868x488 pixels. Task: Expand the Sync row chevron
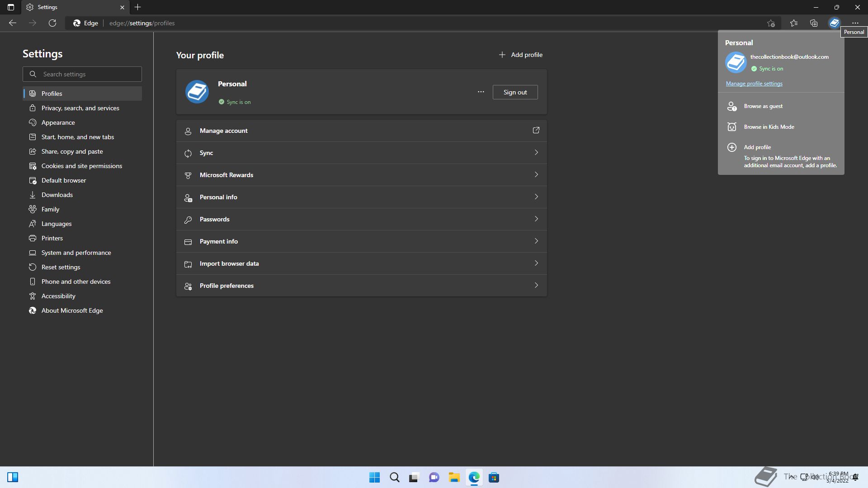[536, 153]
